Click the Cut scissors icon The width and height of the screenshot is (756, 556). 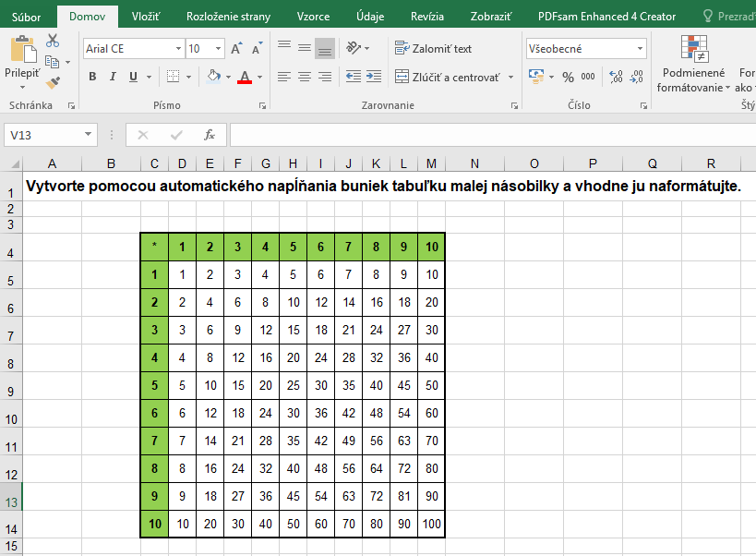pos(53,41)
